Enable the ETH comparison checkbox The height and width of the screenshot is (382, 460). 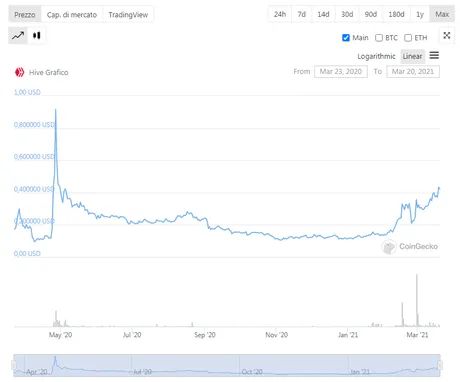408,38
